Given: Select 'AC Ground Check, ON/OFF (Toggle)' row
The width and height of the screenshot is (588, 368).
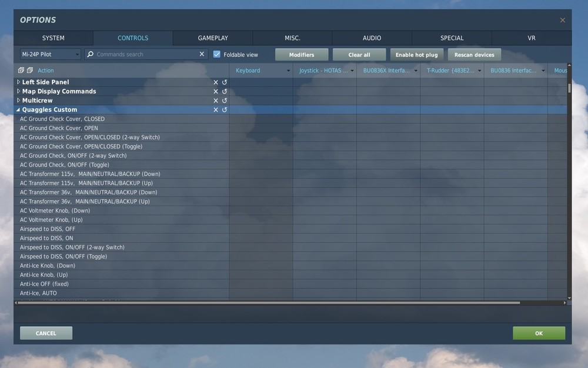Looking at the screenshot, I should pyautogui.click(x=122, y=164).
